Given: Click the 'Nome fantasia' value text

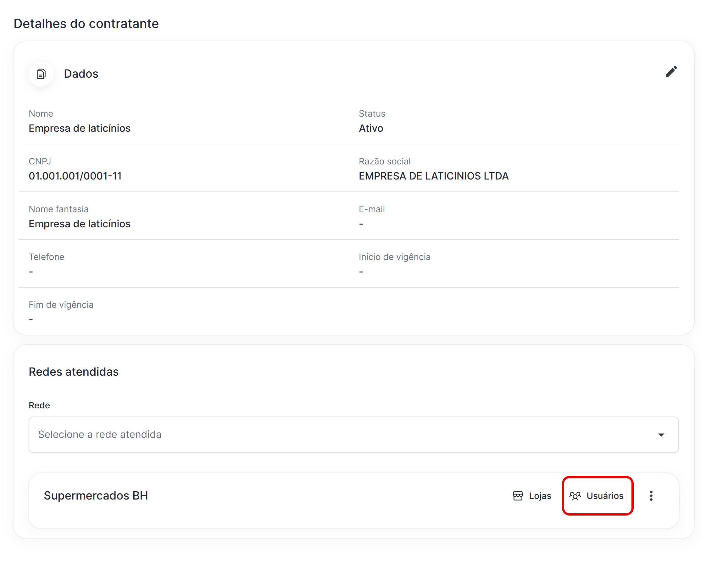Looking at the screenshot, I should tap(79, 224).
